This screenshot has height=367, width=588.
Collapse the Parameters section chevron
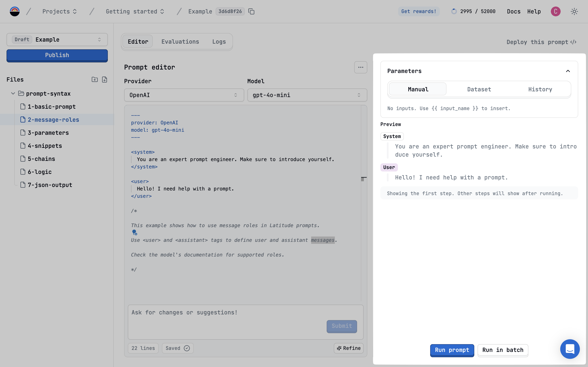tap(568, 71)
